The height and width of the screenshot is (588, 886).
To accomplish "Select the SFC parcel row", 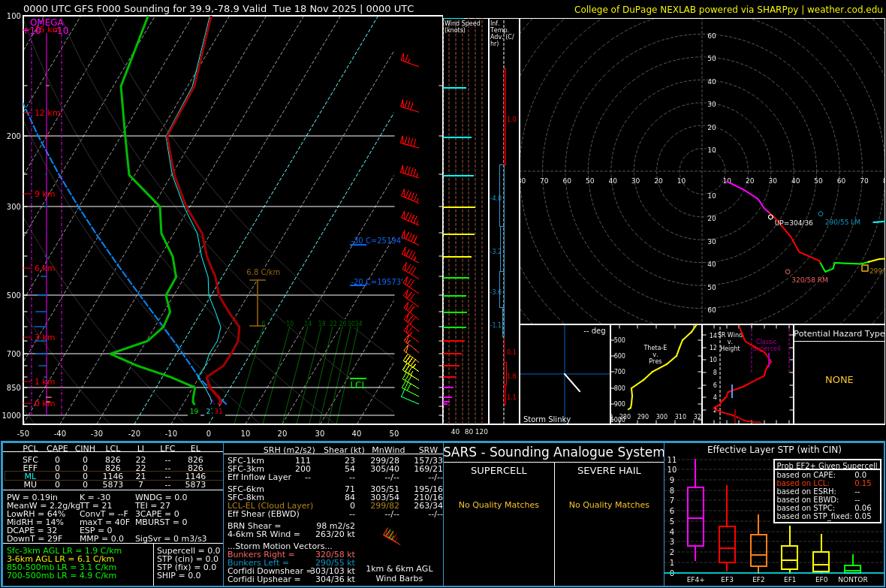I will (x=113, y=460).
